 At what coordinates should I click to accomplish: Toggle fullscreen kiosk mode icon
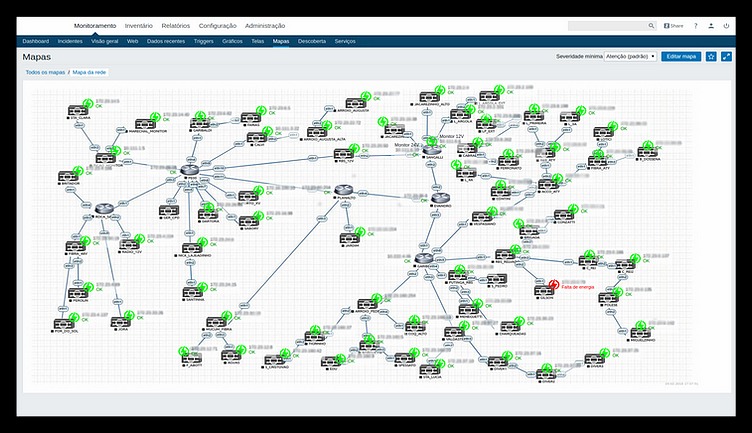[x=725, y=57]
